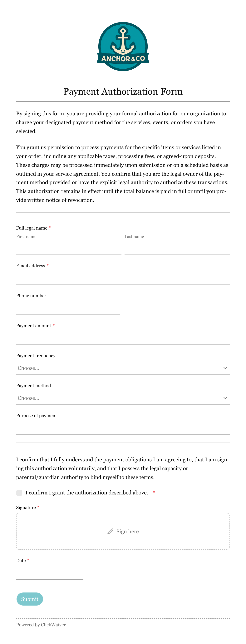This screenshot has width=246, height=644.
Task: Click the Full legal name label
Action: 32,228
